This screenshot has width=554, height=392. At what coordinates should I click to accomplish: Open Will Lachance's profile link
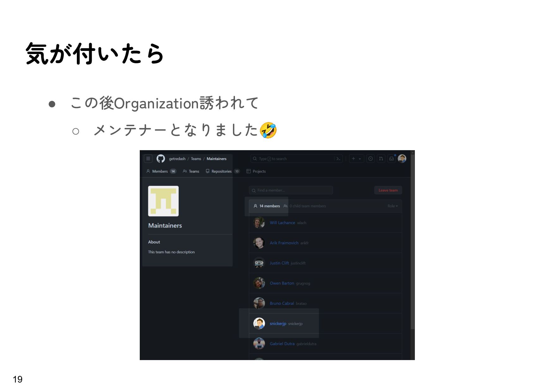pos(282,223)
